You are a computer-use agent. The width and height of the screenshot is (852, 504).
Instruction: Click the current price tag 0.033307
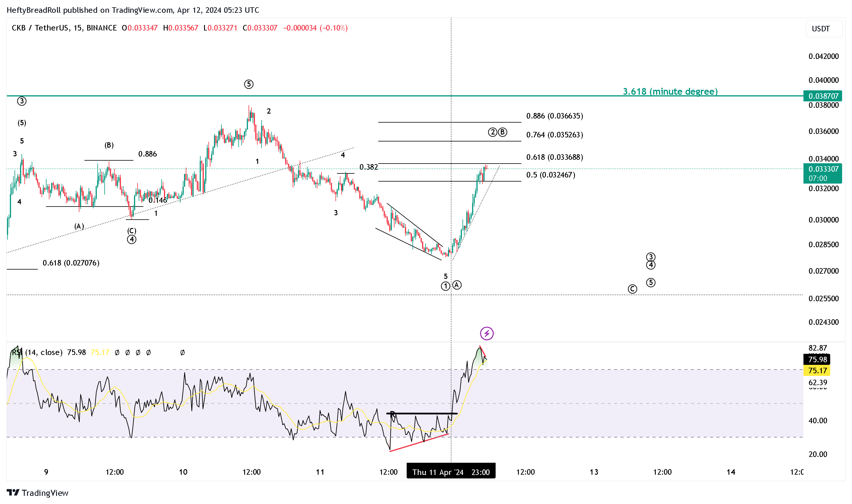click(x=822, y=173)
